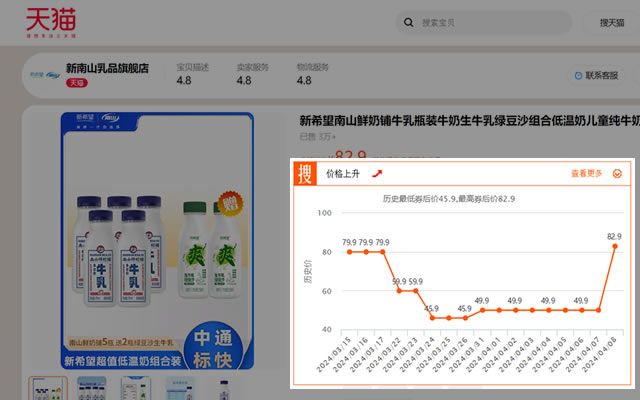Click the 2024/04/07 data point

[598, 310]
